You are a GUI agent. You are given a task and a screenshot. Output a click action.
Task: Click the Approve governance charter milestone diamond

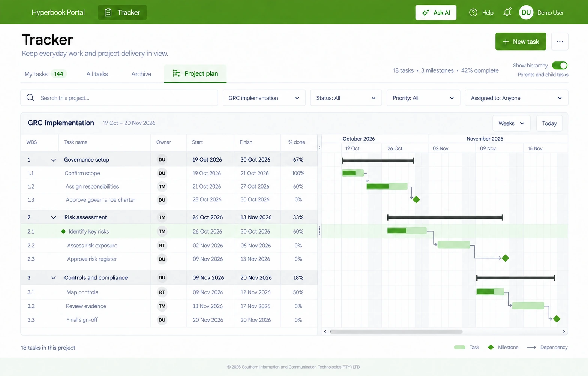point(416,199)
